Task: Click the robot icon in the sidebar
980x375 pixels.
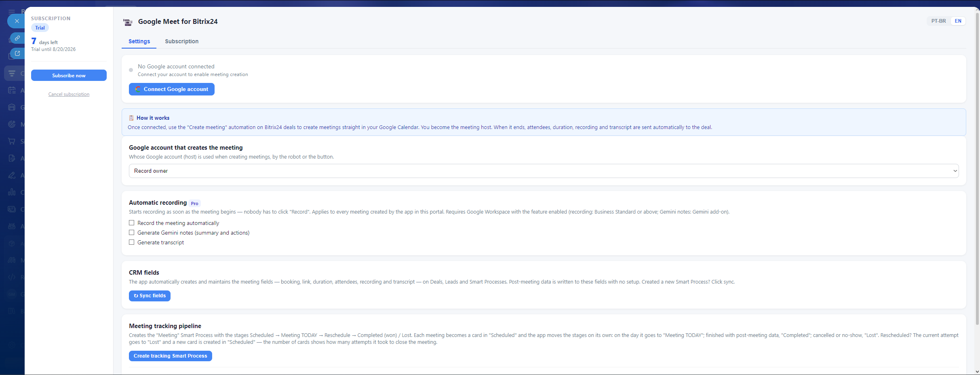Action: (x=12, y=226)
